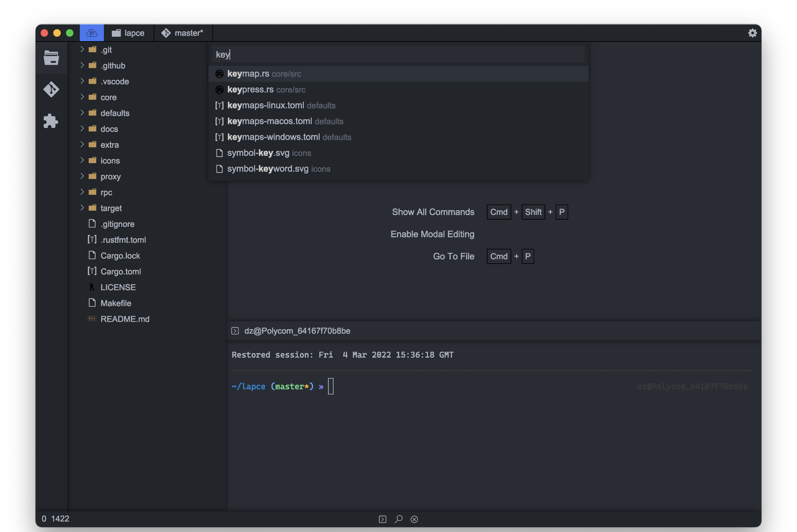Click Rust icon next to keymap.rs
797x532 pixels.
click(220, 74)
